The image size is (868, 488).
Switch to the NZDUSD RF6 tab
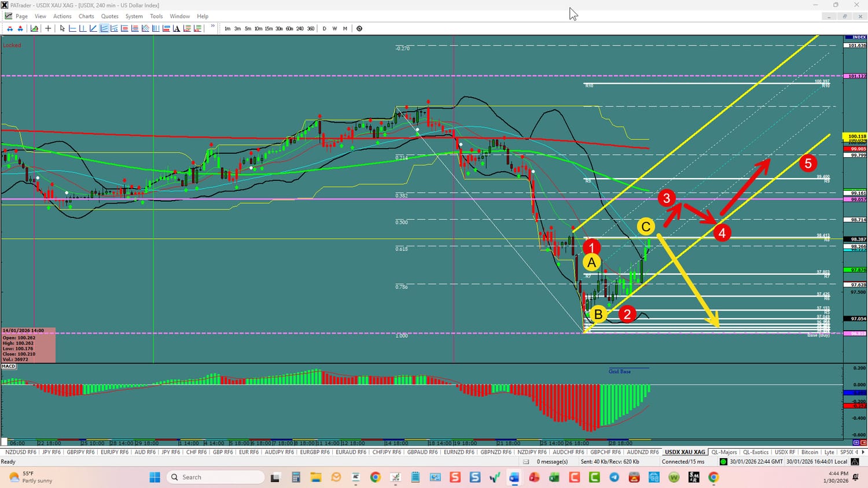tap(21, 452)
